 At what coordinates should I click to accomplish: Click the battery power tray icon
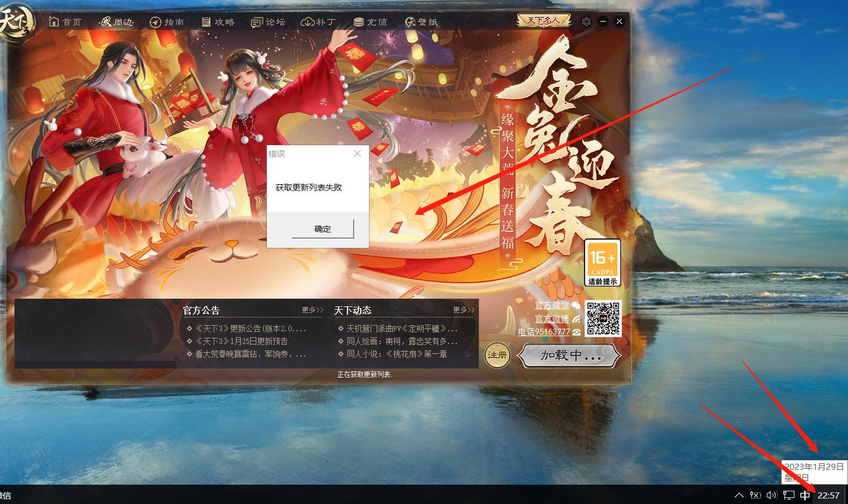[x=755, y=495]
